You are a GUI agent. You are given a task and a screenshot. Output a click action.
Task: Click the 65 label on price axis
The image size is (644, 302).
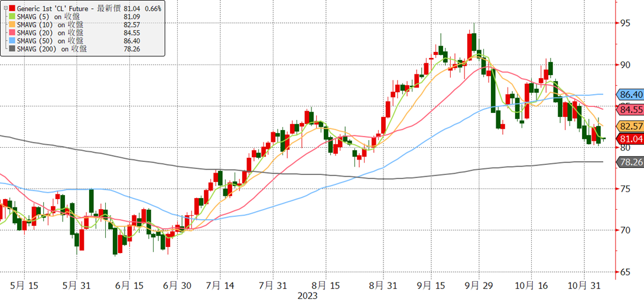point(625,272)
